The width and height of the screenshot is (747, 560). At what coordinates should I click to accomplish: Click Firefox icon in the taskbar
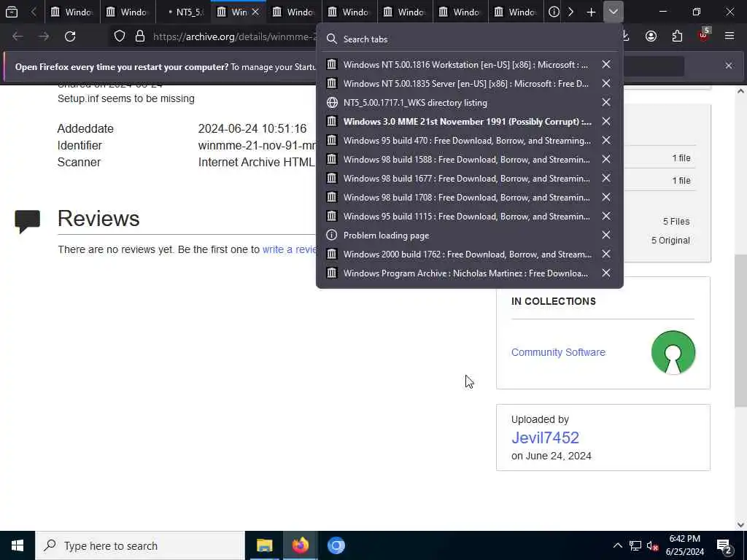tap(300, 545)
